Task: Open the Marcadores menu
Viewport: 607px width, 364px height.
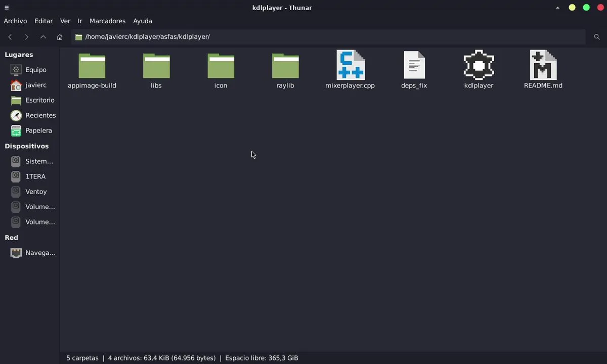Action: pyautogui.click(x=107, y=21)
